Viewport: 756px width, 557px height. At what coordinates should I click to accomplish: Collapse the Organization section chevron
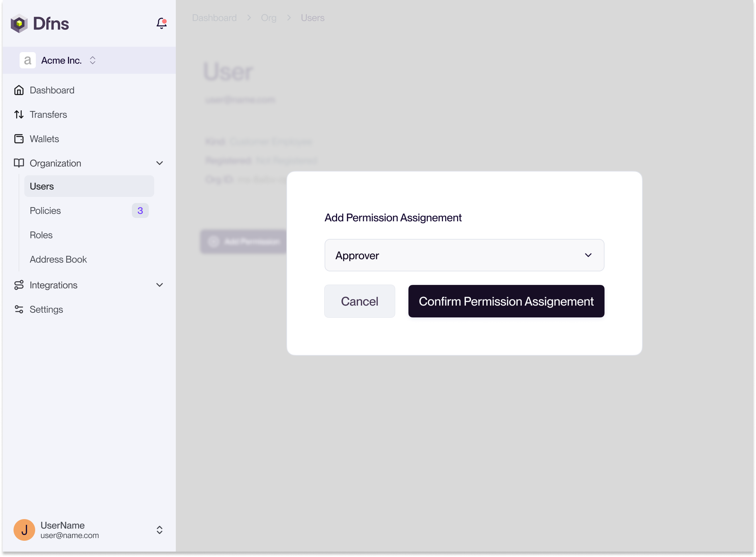[x=160, y=163]
